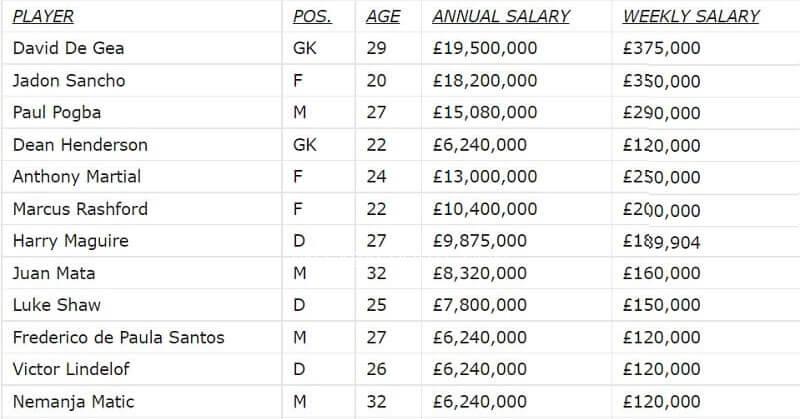Select the Dean Henderson row name

point(80,144)
